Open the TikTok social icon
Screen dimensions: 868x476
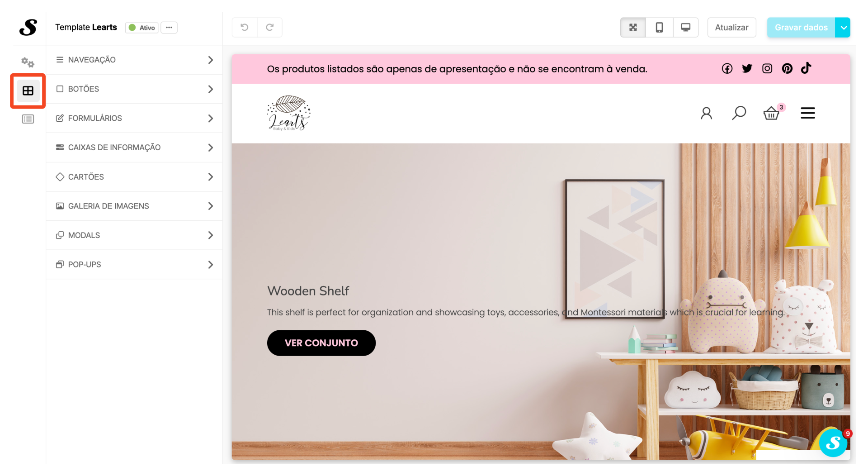(806, 68)
